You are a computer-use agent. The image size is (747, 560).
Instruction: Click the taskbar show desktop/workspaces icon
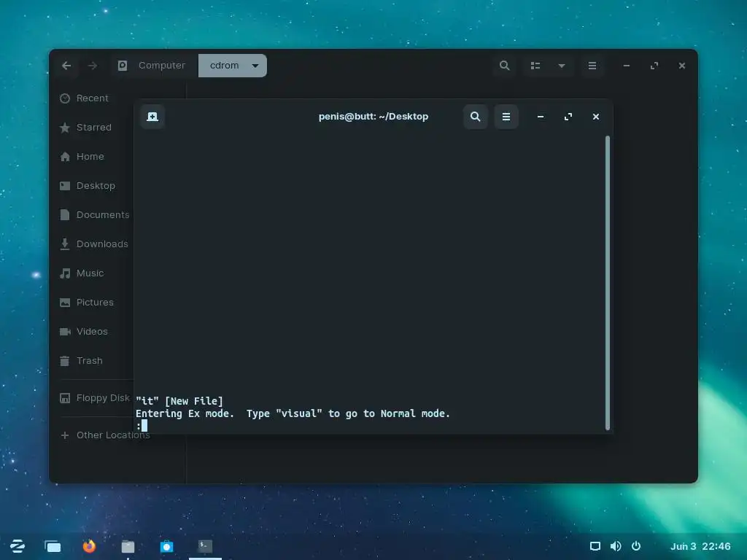click(x=53, y=546)
